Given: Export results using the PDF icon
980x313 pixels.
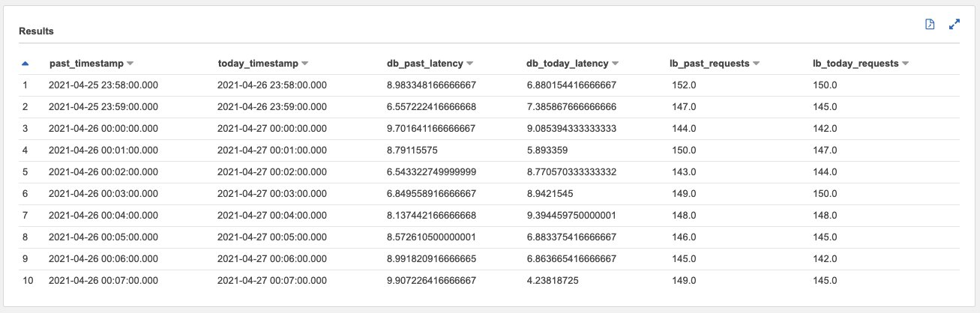Looking at the screenshot, I should click(x=930, y=25).
